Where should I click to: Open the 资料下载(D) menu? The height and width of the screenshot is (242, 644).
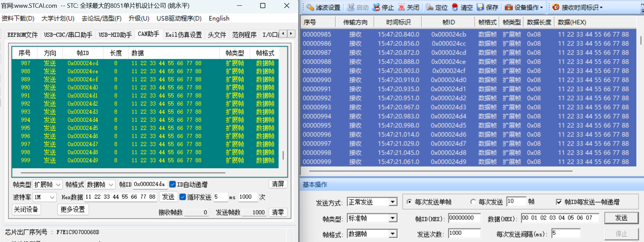(18, 18)
